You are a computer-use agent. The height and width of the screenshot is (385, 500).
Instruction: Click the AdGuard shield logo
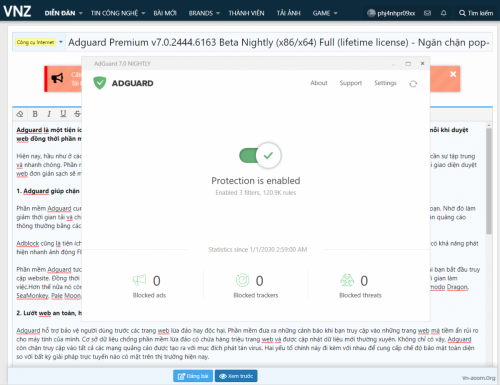100,83
